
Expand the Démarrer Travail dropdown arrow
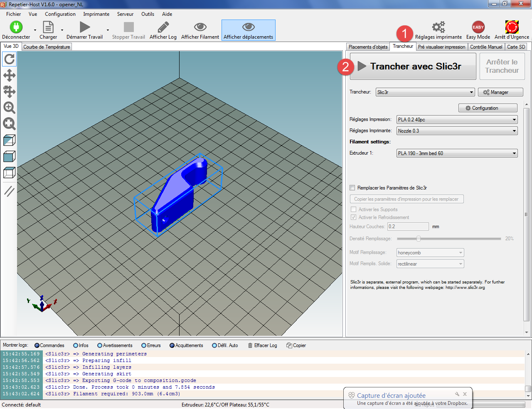(108, 30)
